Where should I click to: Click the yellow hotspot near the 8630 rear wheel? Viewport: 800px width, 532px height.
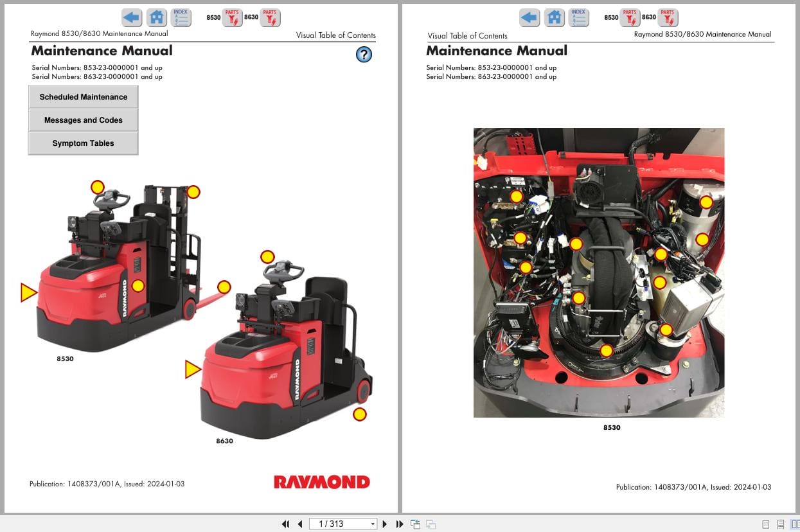360,414
